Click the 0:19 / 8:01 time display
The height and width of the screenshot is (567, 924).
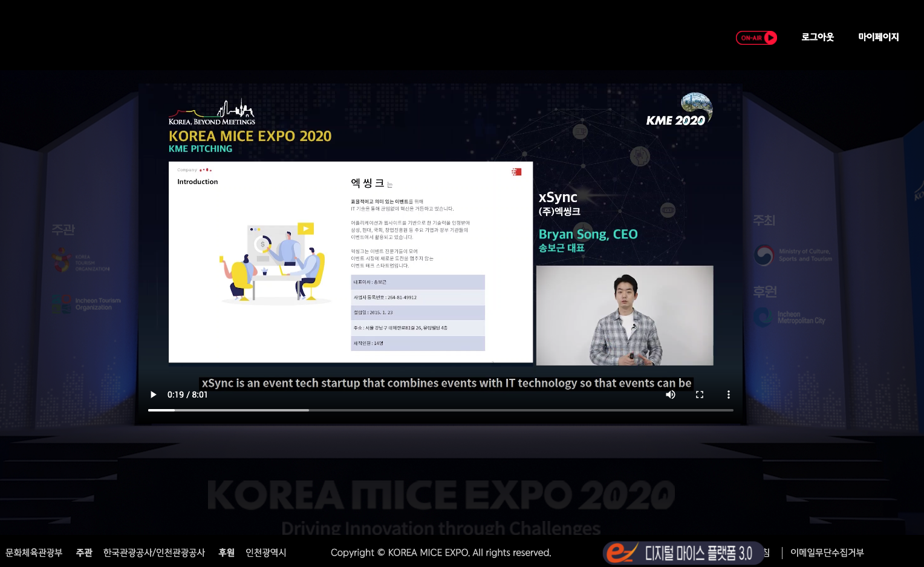point(187,395)
